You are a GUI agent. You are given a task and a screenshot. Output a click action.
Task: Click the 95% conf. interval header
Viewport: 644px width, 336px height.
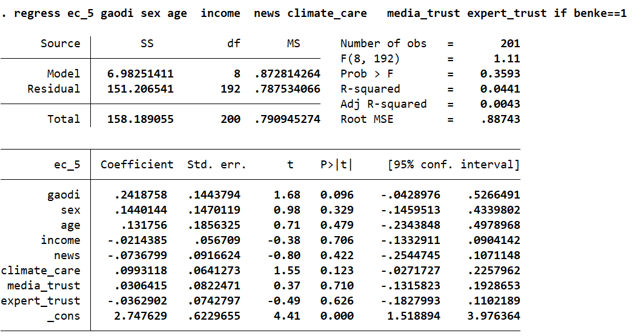[454, 165]
